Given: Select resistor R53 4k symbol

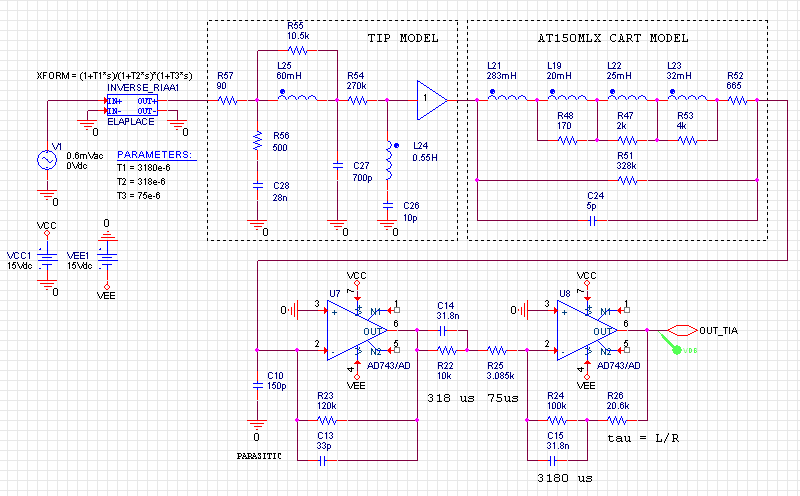Looking at the screenshot, I should [x=687, y=140].
